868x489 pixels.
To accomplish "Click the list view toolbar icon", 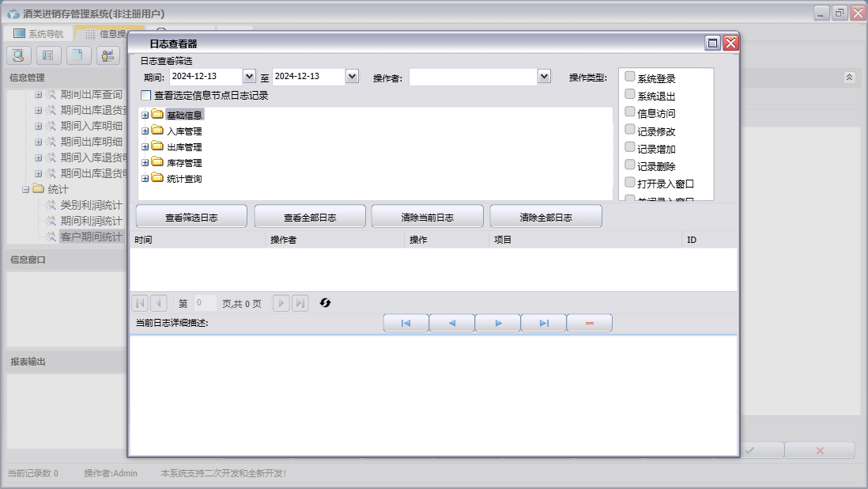I will pos(49,55).
